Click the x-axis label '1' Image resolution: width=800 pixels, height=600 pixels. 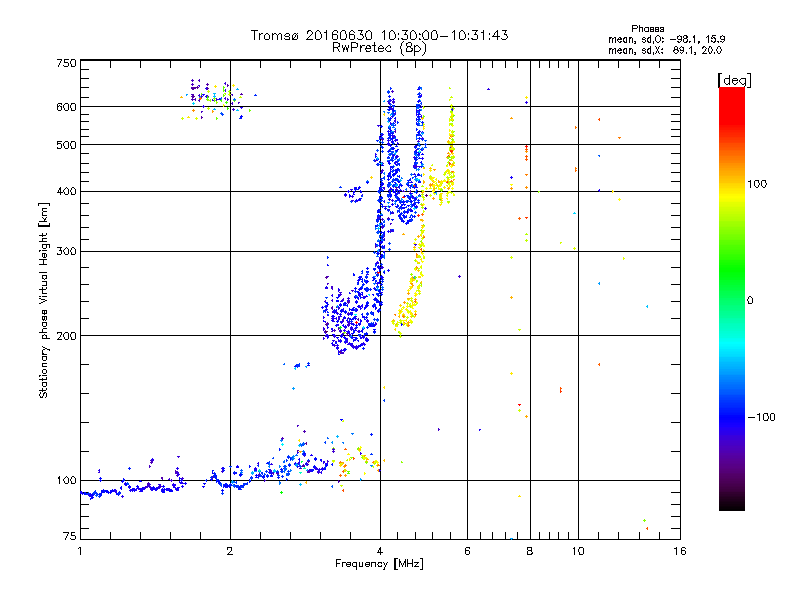(80, 551)
